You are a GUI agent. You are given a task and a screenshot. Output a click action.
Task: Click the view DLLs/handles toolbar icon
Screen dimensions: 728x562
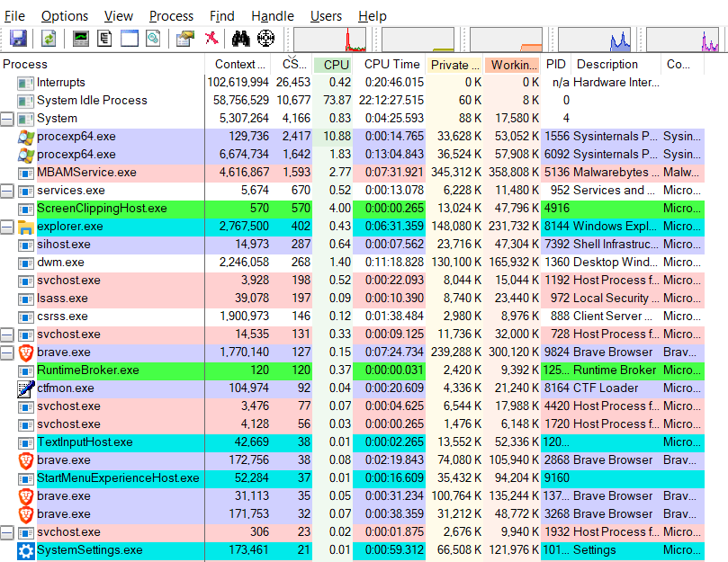(153, 39)
